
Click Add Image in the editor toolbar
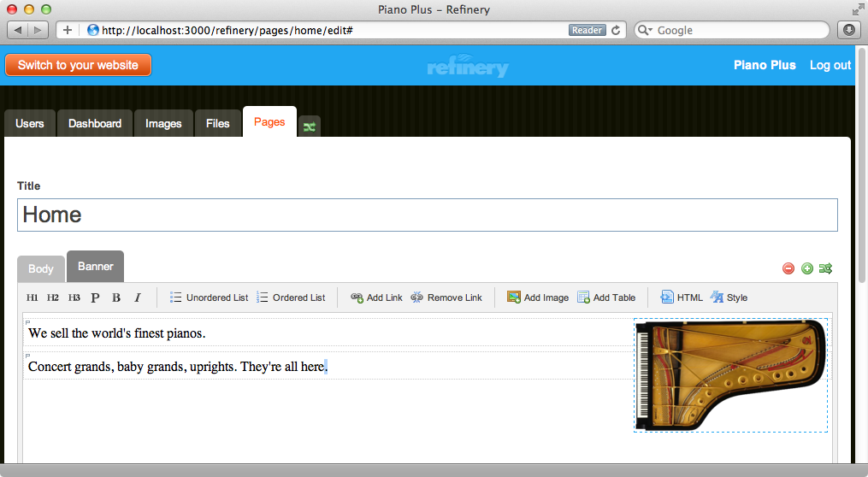pos(538,297)
